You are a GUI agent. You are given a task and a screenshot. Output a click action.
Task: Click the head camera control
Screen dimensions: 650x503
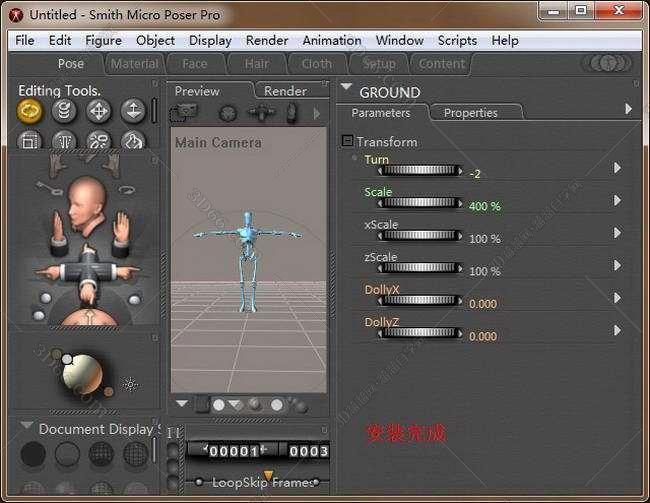click(x=87, y=204)
